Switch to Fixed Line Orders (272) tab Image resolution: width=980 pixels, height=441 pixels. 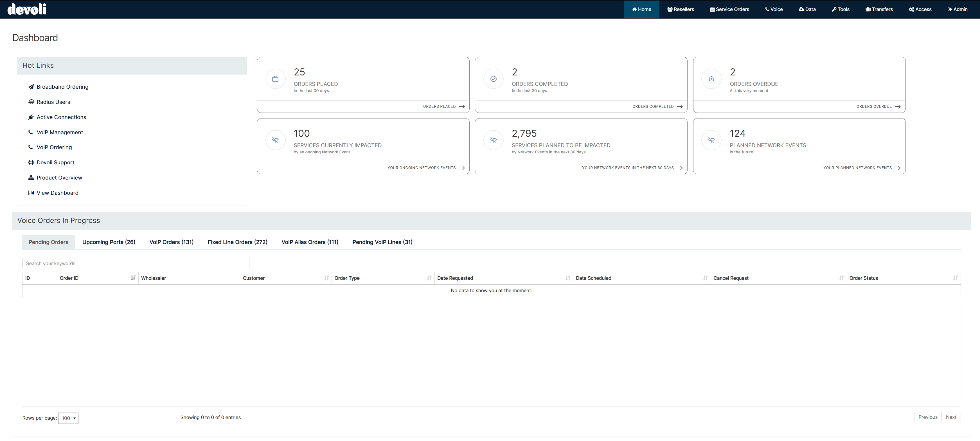coord(237,242)
